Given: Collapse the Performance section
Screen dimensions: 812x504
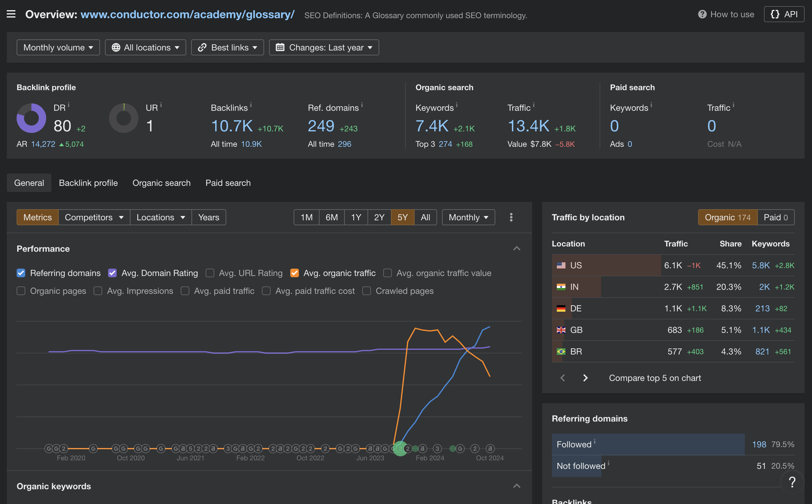Looking at the screenshot, I should pos(517,249).
